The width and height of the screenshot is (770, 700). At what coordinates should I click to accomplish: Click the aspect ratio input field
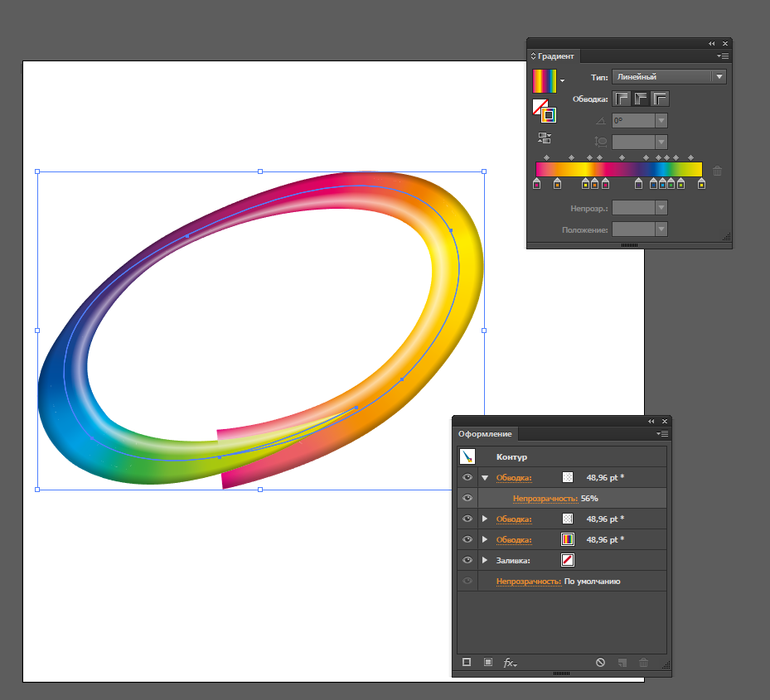[633, 142]
